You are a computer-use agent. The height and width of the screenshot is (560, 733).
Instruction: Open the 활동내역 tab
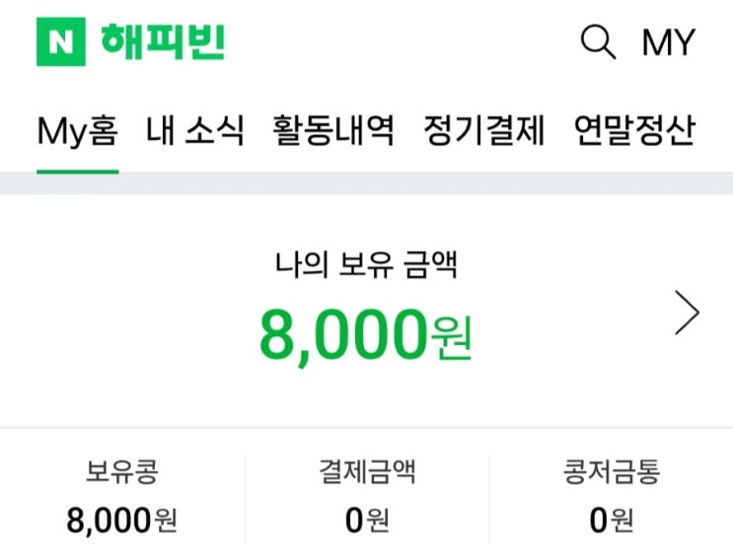tap(333, 130)
